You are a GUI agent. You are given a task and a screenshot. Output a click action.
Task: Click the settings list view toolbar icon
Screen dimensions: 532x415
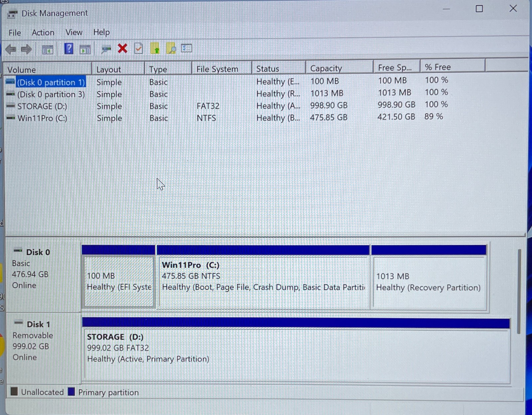tap(187, 48)
